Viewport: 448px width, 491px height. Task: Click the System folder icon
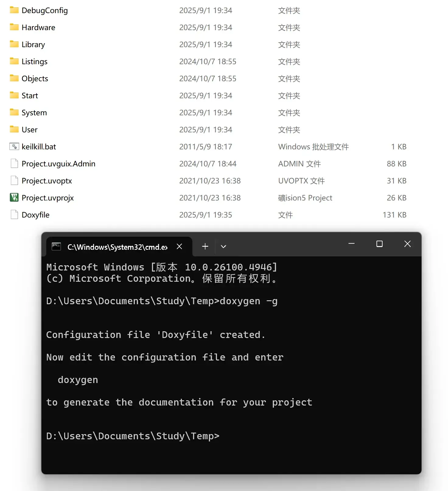point(14,113)
